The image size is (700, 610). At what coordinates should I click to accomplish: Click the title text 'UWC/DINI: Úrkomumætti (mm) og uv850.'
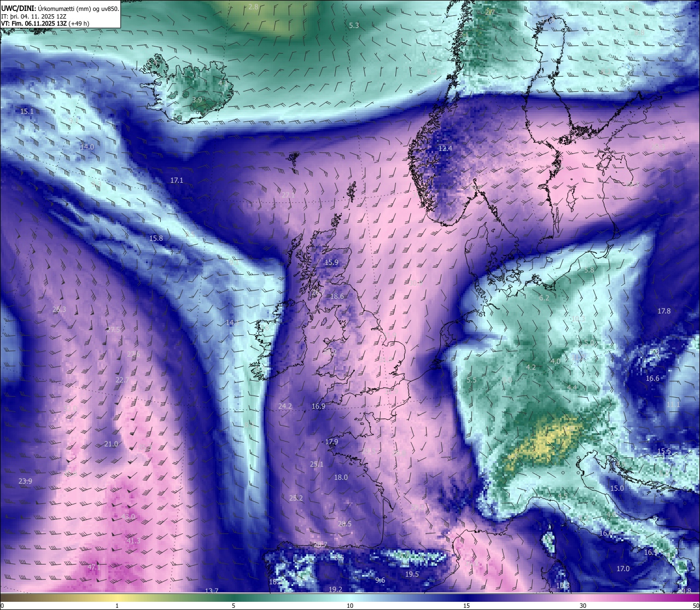click(x=60, y=8)
